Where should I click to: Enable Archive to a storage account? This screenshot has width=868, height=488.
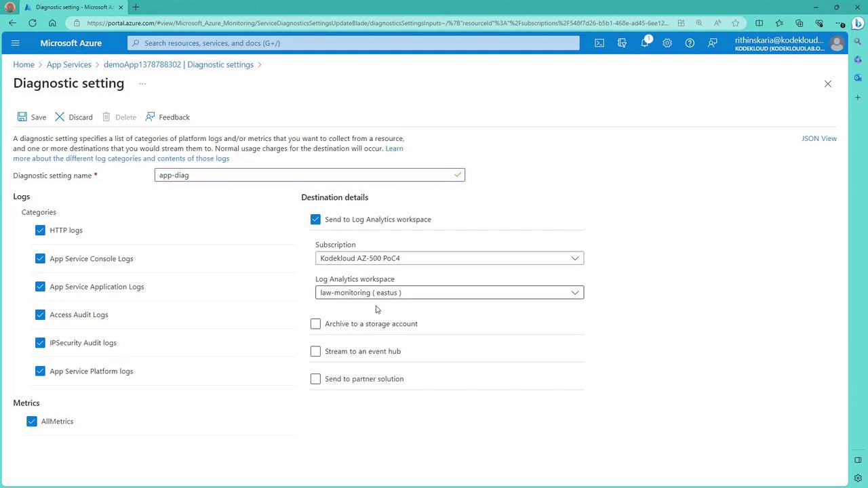coord(315,324)
